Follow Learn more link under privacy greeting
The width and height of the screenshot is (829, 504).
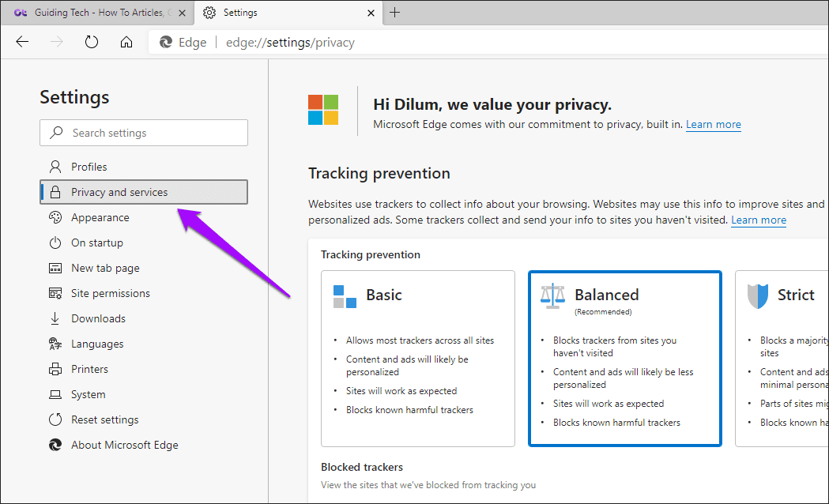(x=713, y=125)
